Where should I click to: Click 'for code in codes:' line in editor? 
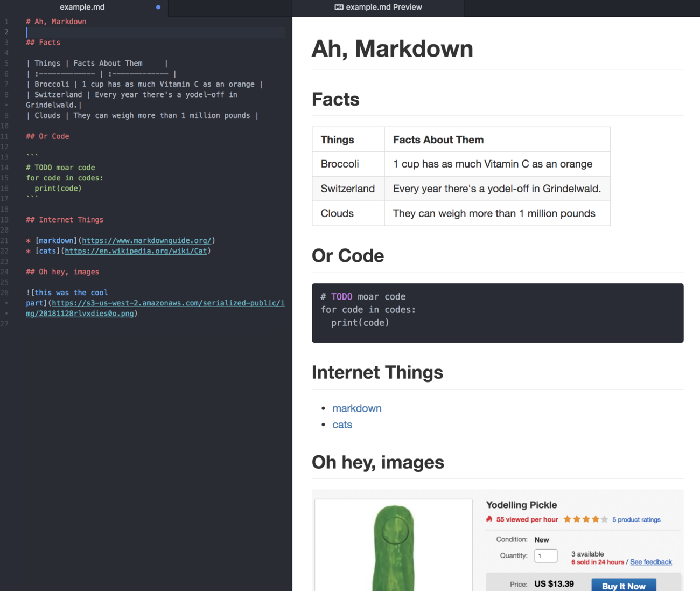(x=65, y=178)
